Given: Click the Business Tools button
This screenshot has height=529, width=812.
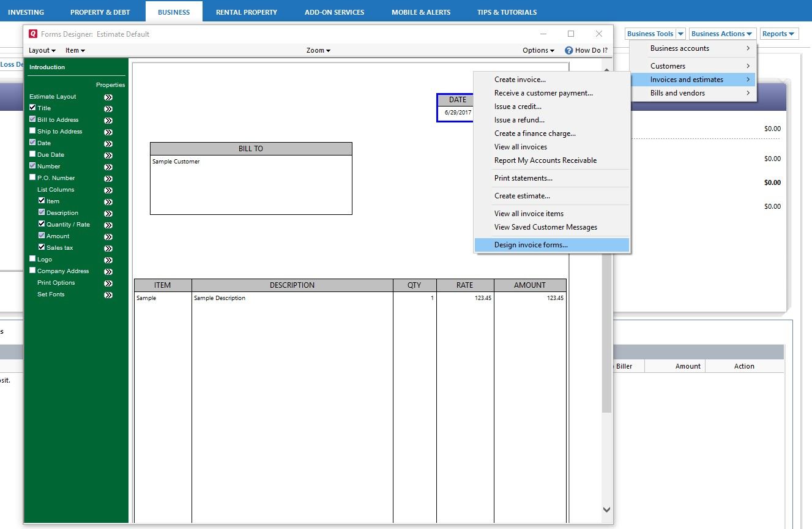Looking at the screenshot, I should (650, 34).
